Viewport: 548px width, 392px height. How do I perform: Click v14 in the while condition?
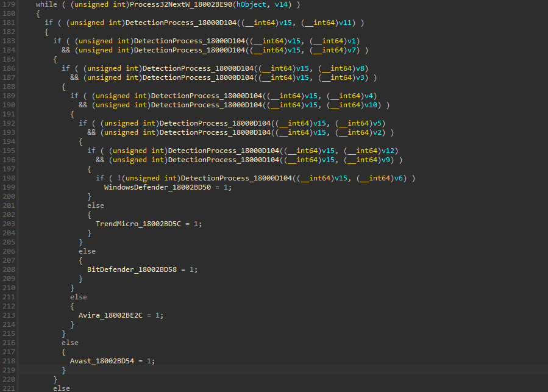click(x=282, y=4)
